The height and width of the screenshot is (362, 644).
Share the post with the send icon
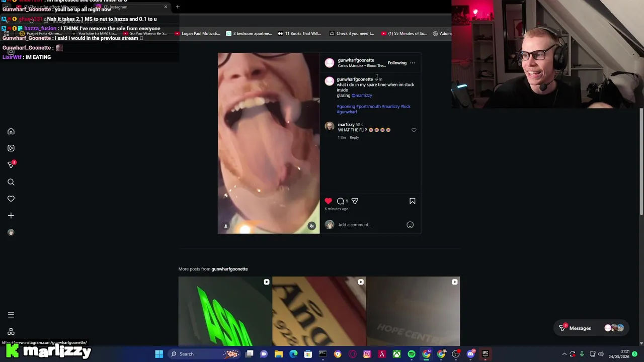click(x=355, y=201)
